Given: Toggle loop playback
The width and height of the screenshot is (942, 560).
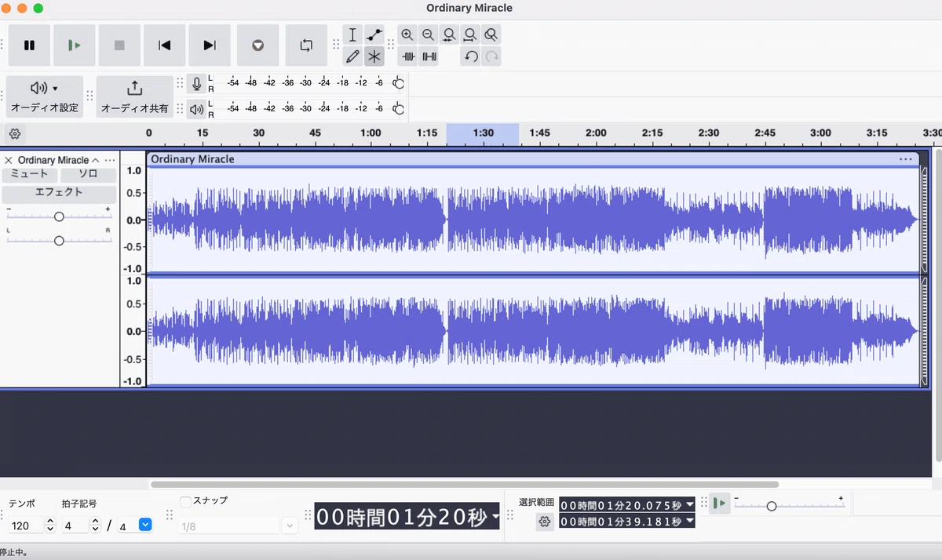Looking at the screenshot, I should (306, 45).
